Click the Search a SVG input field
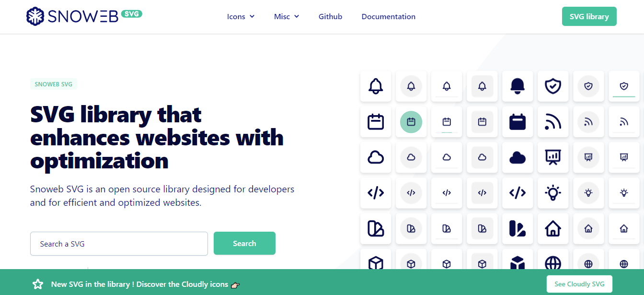 click(x=119, y=244)
